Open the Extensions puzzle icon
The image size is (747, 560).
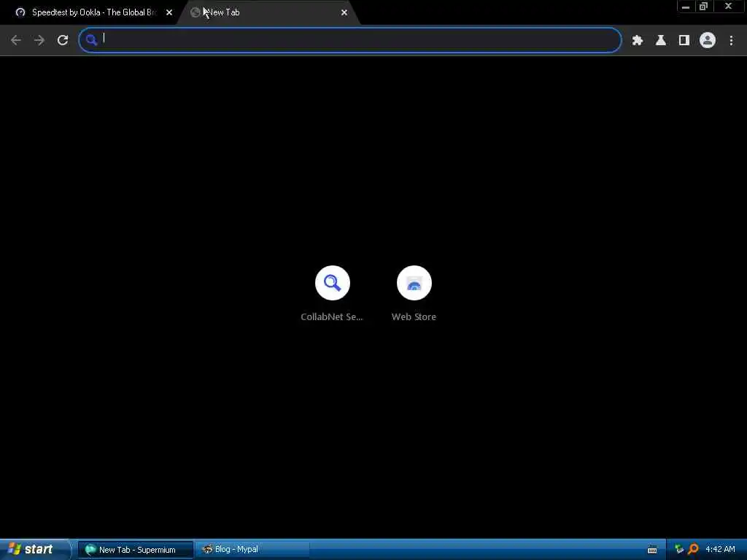(638, 41)
